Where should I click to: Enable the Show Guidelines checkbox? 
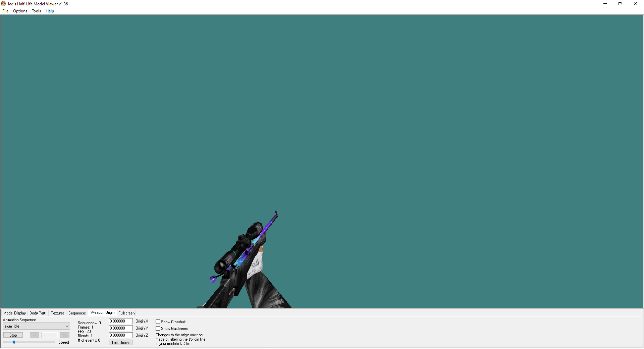pyautogui.click(x=158, y=329)
